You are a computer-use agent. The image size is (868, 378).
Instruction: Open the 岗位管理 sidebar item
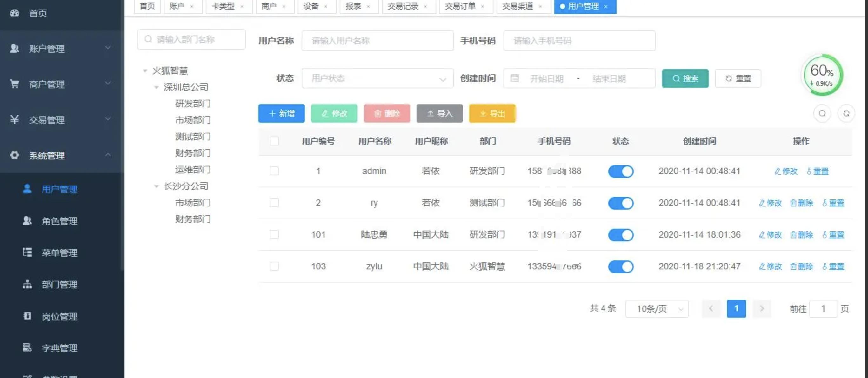click(60, 316)
